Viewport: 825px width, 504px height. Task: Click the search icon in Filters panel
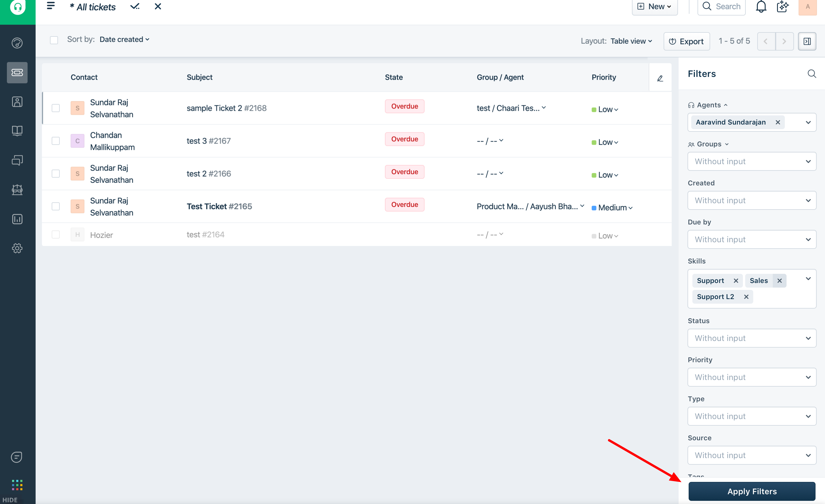[812, 74]
